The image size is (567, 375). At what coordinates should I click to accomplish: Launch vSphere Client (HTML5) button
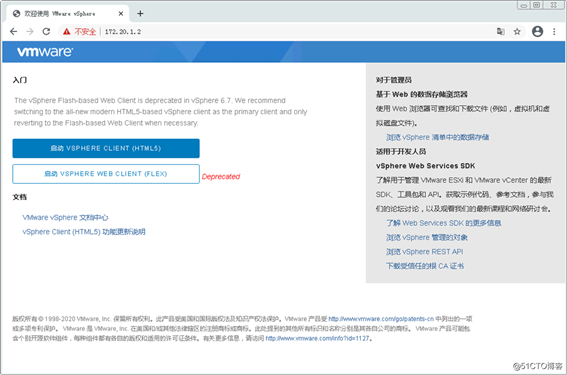coord(106,148)
